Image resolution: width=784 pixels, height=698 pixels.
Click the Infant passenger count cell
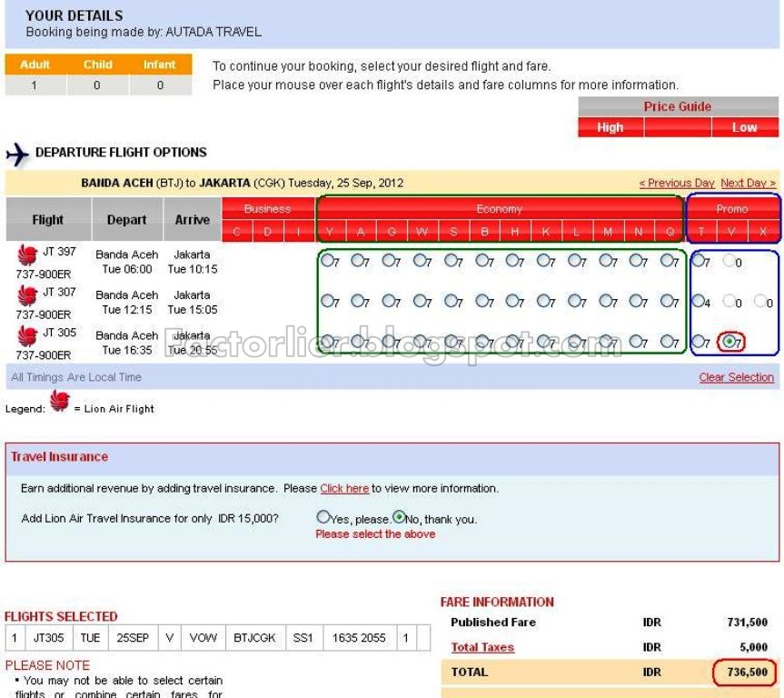[160, 85]
